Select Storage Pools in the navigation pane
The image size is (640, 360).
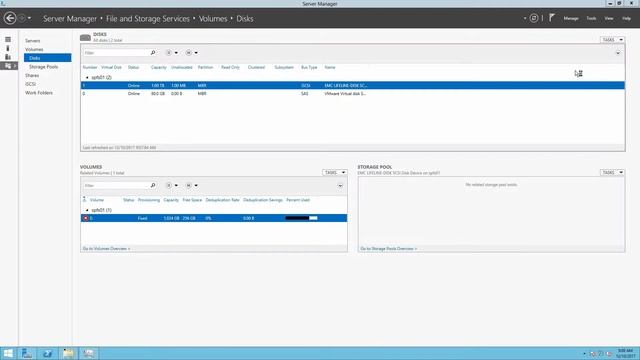(x=43, y=67)
